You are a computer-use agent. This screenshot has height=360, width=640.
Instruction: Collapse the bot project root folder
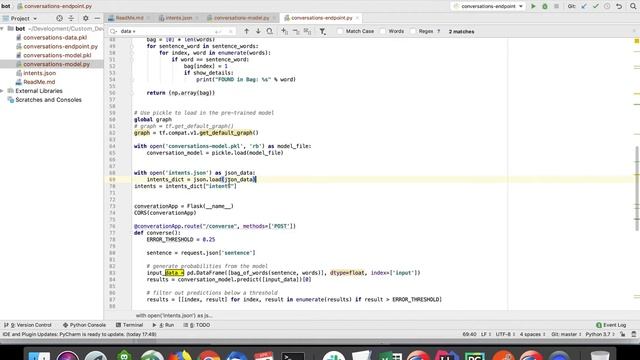click(2, 29)
